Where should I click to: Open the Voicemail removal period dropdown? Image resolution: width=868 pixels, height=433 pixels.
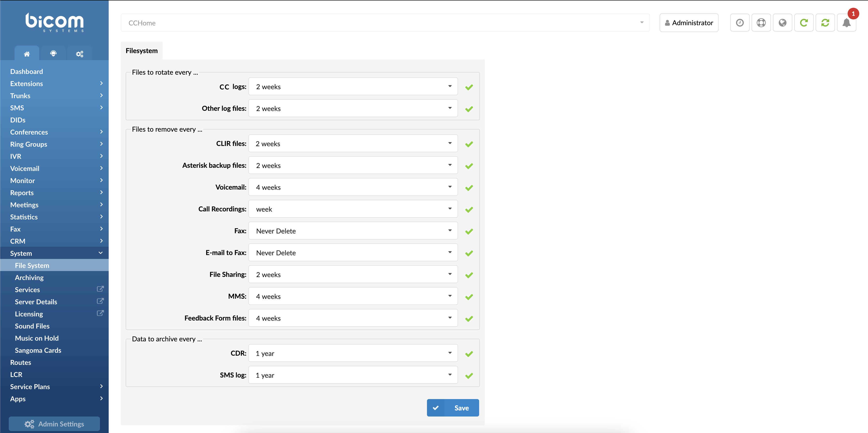coord(353,187)
